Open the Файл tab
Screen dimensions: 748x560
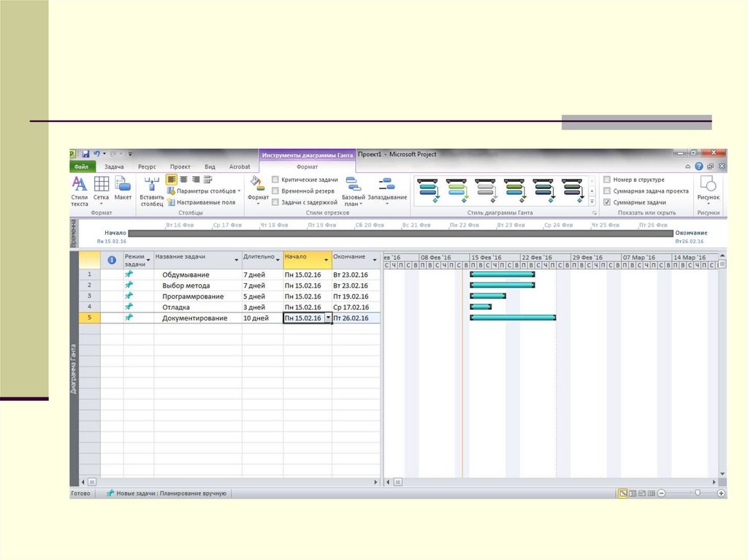click(x=80, y=166)
